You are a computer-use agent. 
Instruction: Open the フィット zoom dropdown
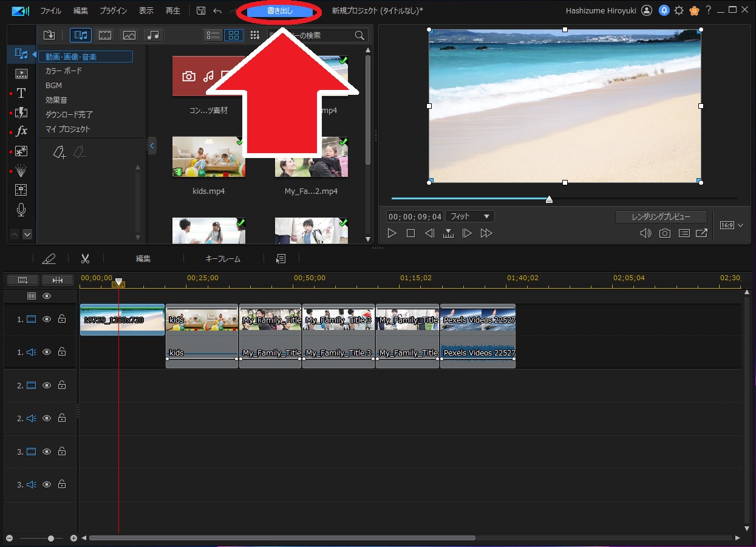coord(470,216)
